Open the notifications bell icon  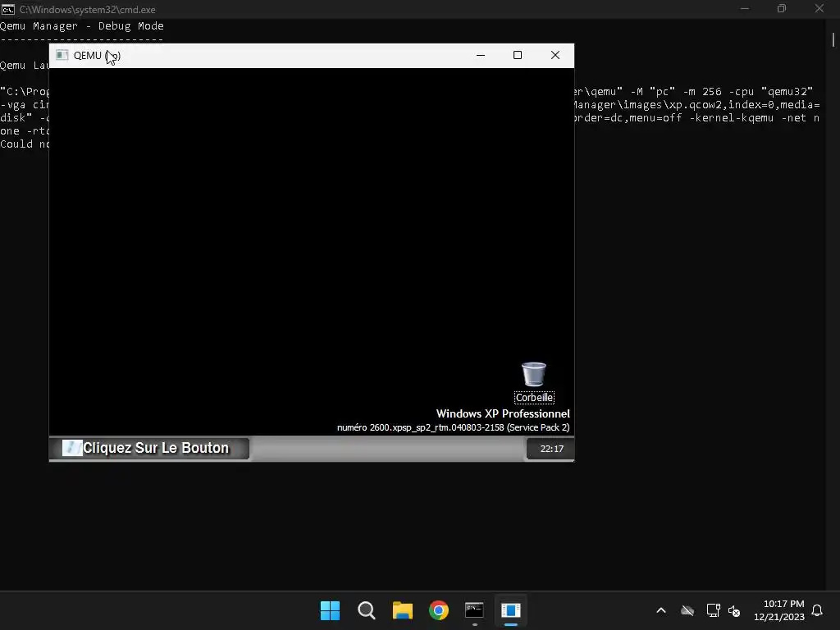(x=818, y=610)
